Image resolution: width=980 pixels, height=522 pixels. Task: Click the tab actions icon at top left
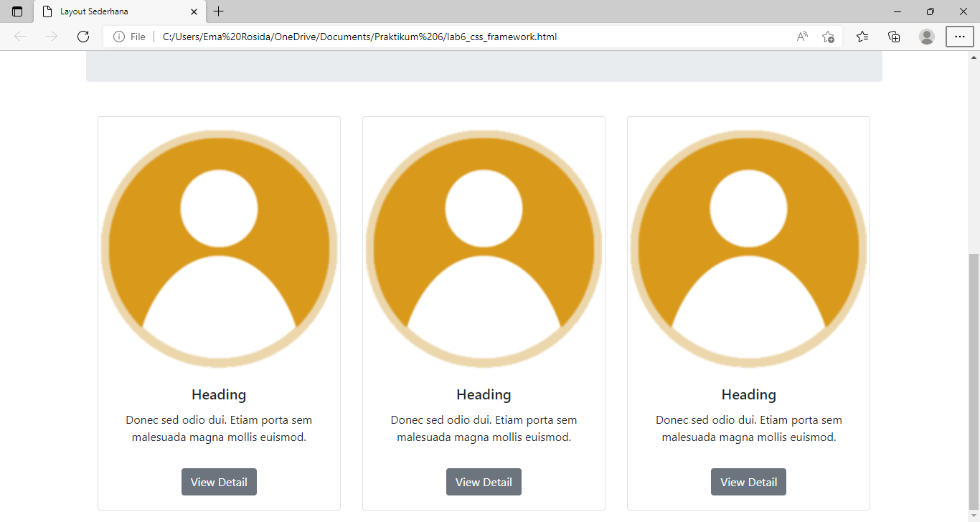coord(17,11)
